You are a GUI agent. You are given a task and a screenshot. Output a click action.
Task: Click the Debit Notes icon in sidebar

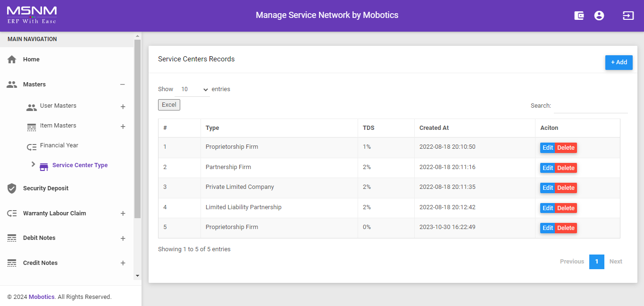[x=12, y=238]
